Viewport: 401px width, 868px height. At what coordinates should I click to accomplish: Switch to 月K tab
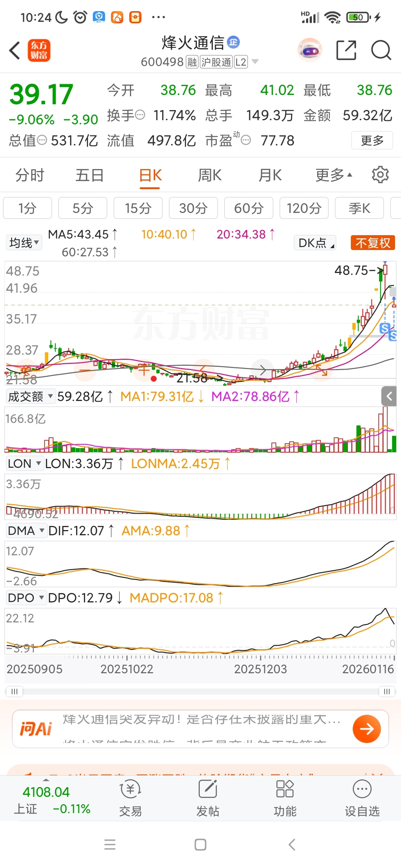click(270, 175)
